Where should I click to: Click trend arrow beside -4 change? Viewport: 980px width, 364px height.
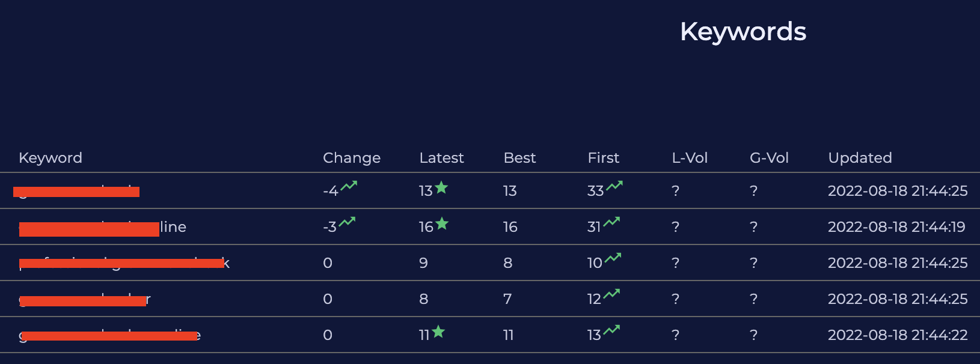coord(349,186)
